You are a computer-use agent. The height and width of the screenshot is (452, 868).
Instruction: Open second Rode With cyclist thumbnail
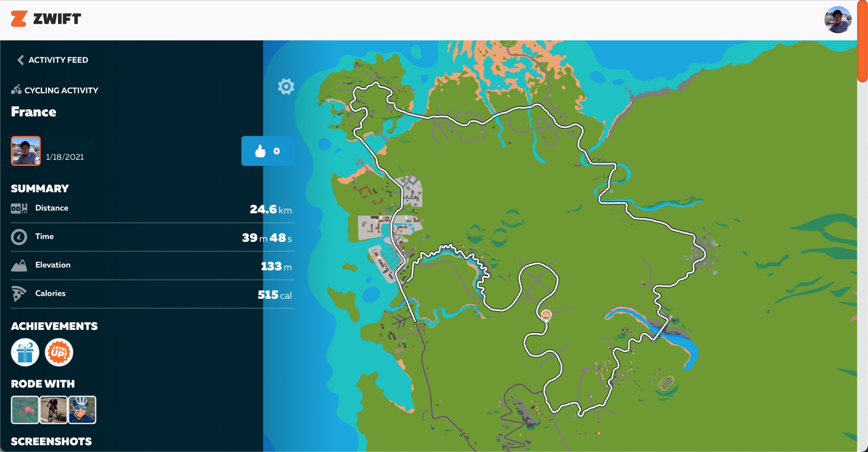pos(54,410)
